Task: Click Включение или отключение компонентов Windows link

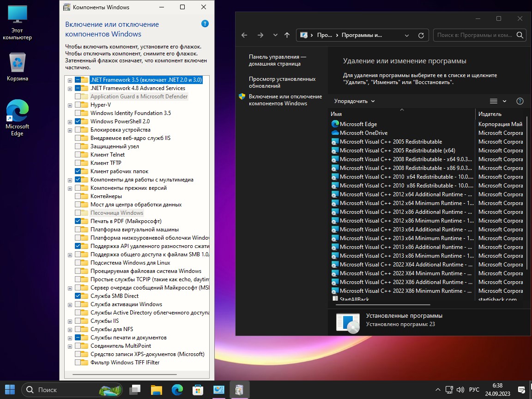Action: pos(285,100)
